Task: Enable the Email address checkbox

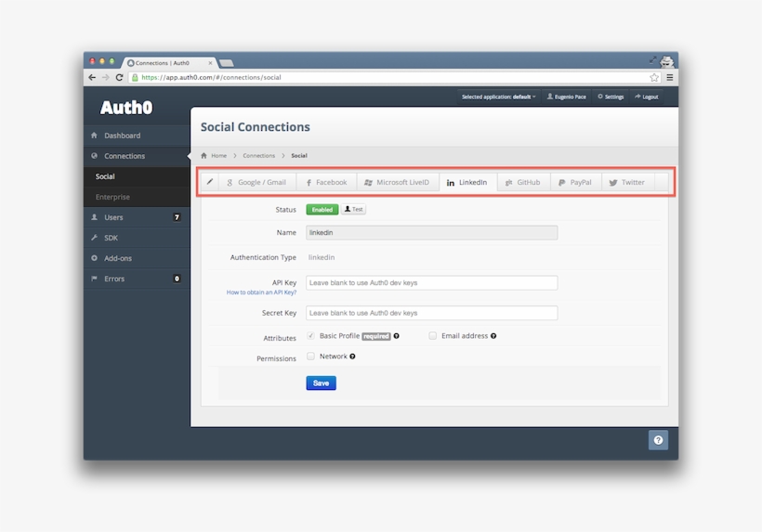Action: point(432,335)
